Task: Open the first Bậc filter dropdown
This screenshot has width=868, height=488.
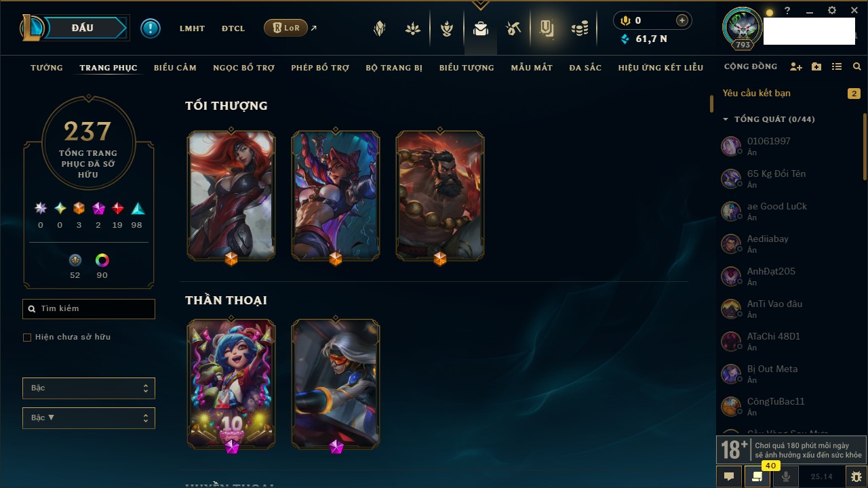Action: point(89,388)
